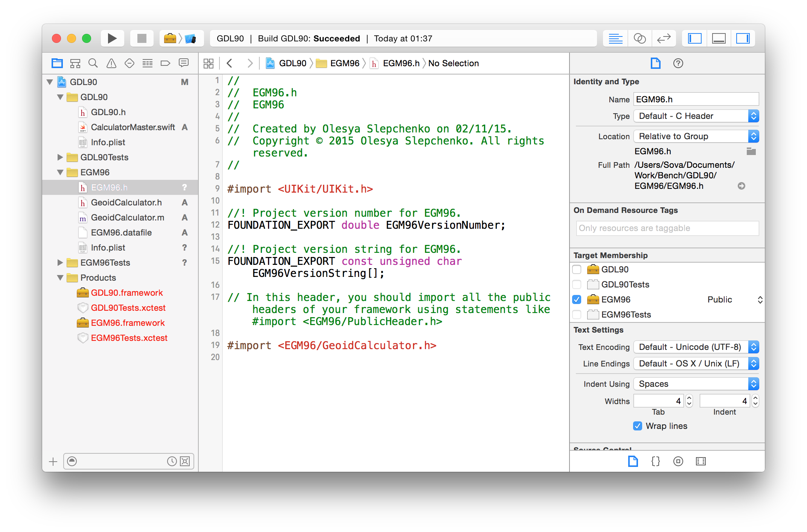Uncheck EGM96 target membership
The height and width of the screenshot is (532, 807).
pyautogui.click(x=577, y=299)
